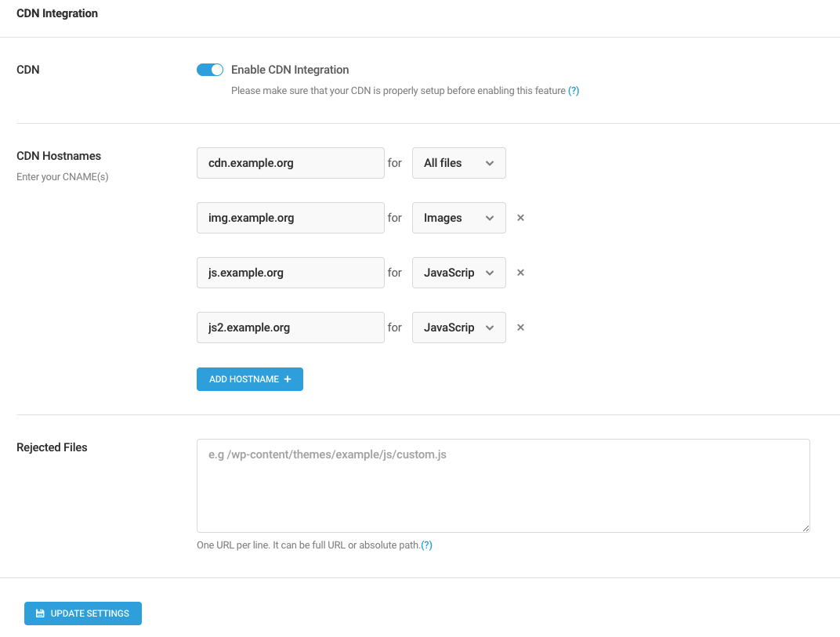Toggle Enable CDN Integration switch

coord(210,70)
